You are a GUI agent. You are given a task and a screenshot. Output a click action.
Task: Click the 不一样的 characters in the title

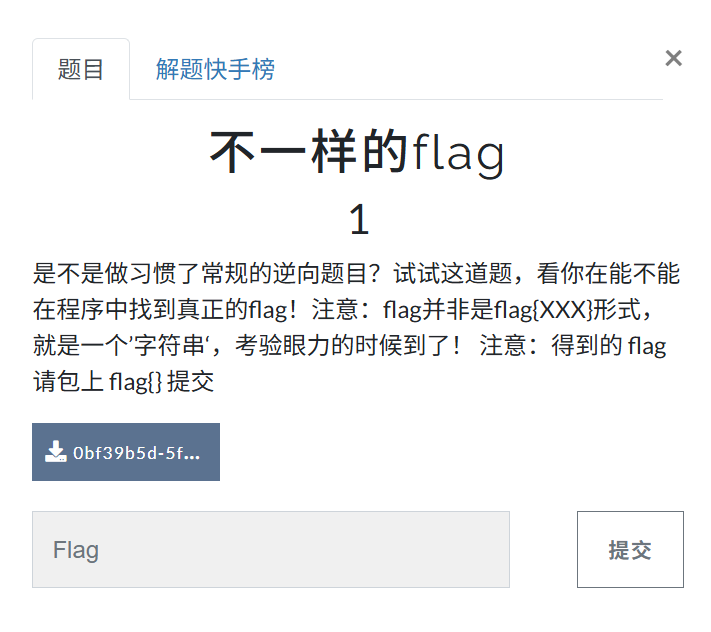coord(309,152)
